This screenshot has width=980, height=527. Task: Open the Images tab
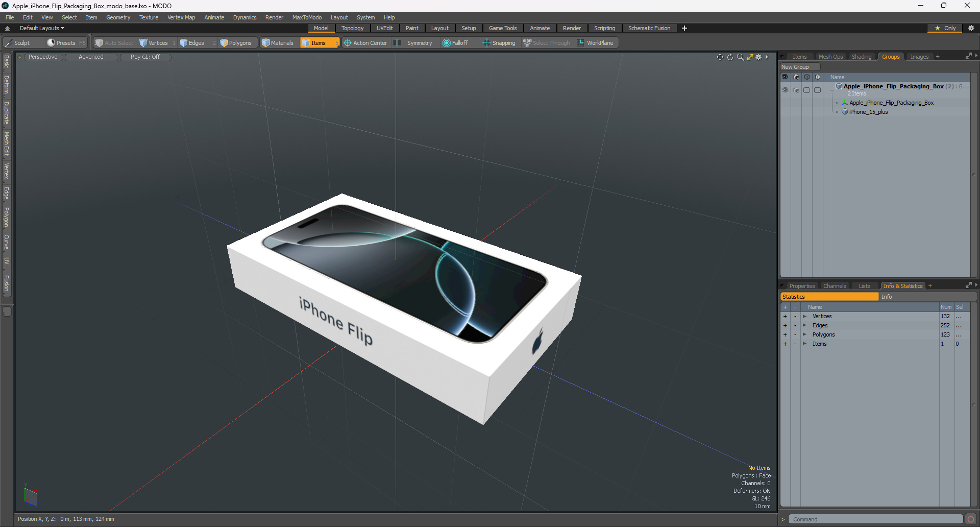tap(919, 57)
